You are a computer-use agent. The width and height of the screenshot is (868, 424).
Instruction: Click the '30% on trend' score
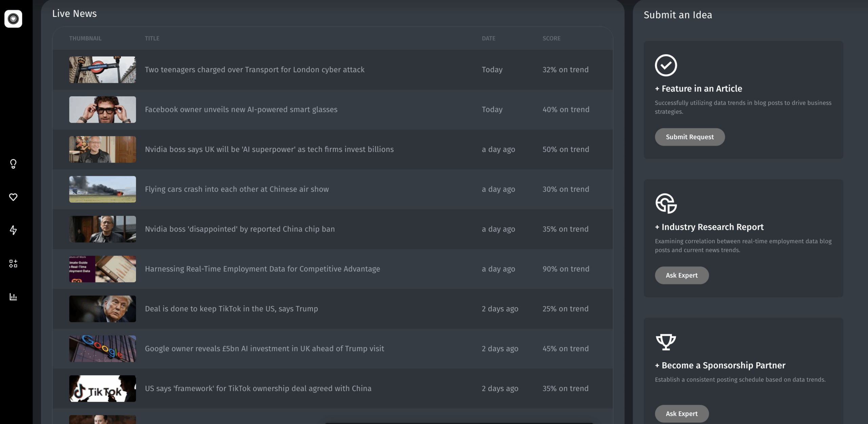click(x=566, y=189)
